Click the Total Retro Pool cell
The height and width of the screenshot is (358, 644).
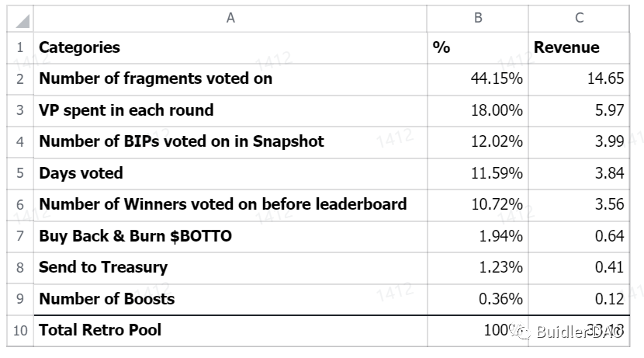click(230, 331)
